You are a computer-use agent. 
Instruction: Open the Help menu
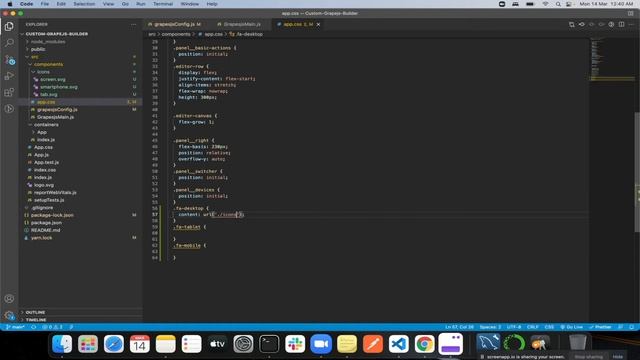pos(212,4)
